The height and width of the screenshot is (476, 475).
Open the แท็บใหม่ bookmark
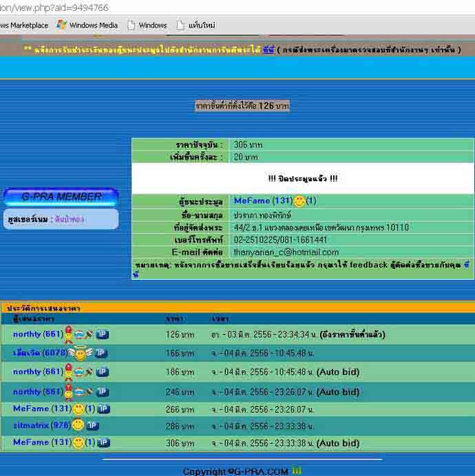(200, 25)
